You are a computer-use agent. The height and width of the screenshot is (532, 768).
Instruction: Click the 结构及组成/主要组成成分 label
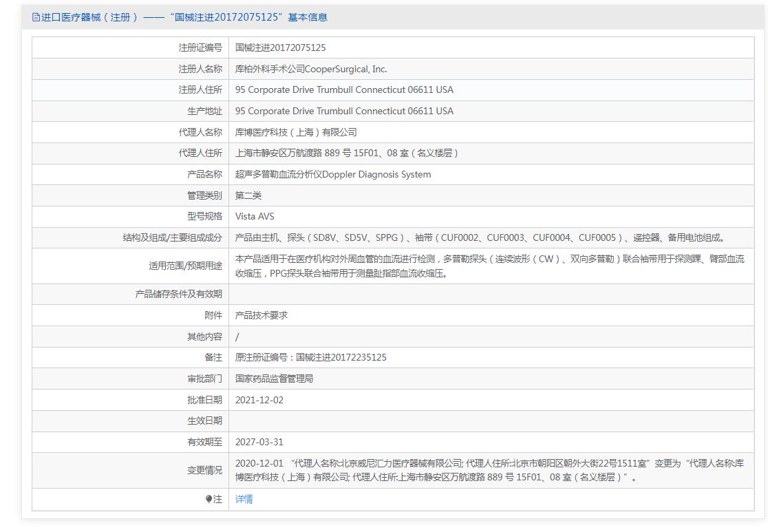[x=173, y=237]
